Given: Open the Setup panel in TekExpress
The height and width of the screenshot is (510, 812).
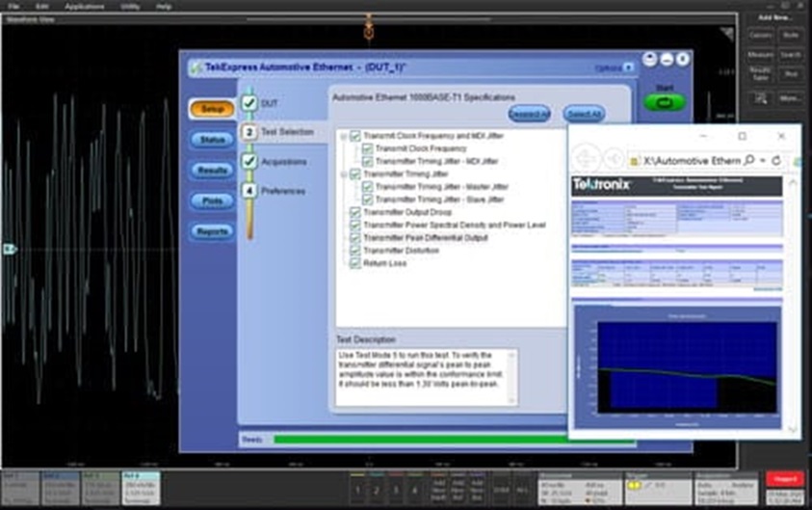Looking at the screenshot, I should [212, 109].
